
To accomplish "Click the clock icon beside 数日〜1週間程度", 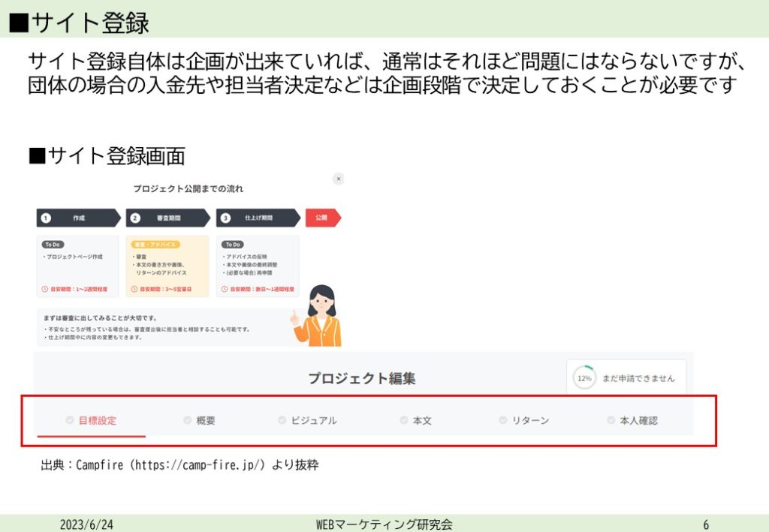I will coord(224,289).
